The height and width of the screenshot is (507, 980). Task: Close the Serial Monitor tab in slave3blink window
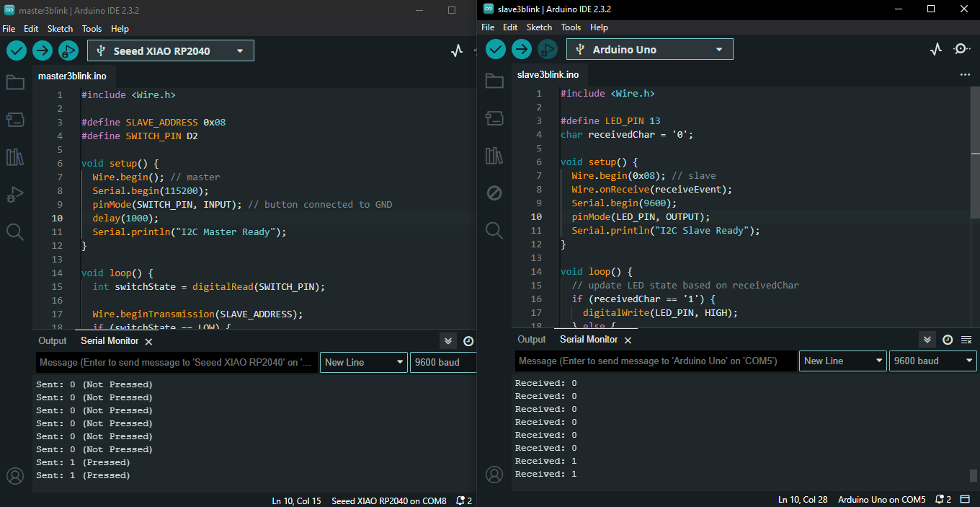tap(628, 340)
